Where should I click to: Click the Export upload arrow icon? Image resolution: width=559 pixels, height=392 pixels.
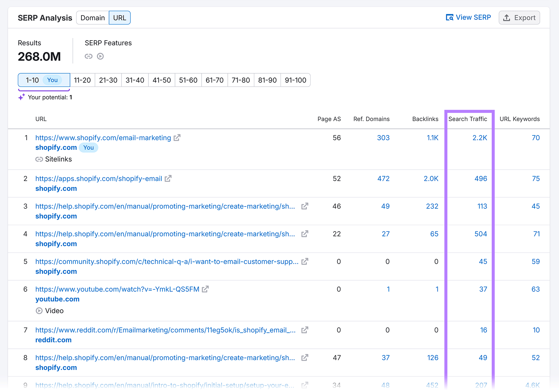(506, 17)
